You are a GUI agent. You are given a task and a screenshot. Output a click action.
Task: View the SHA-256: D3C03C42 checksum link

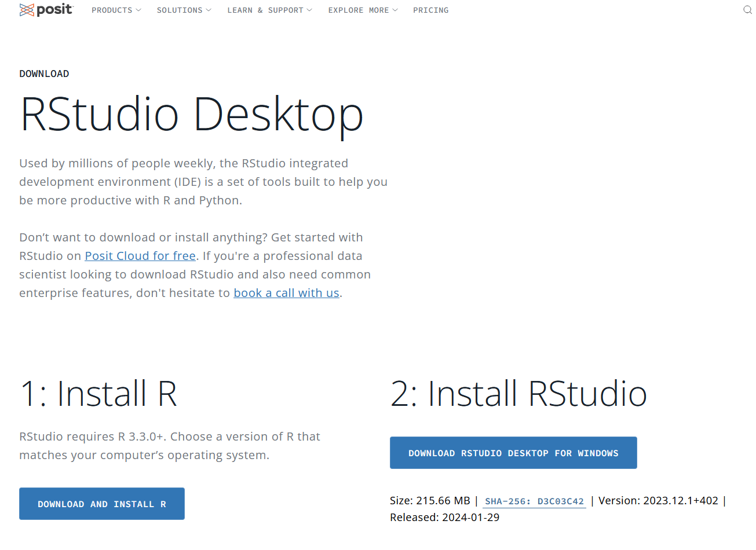coord(534,501)
